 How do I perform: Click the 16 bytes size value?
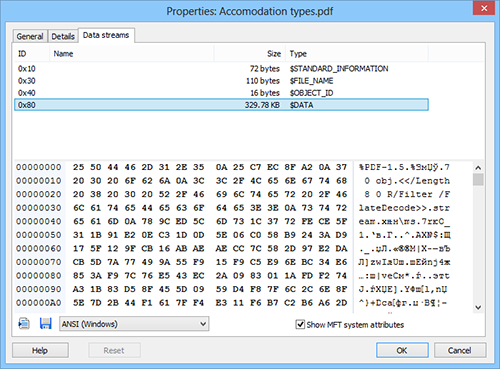pyautogui.click(x=265, y=93)
